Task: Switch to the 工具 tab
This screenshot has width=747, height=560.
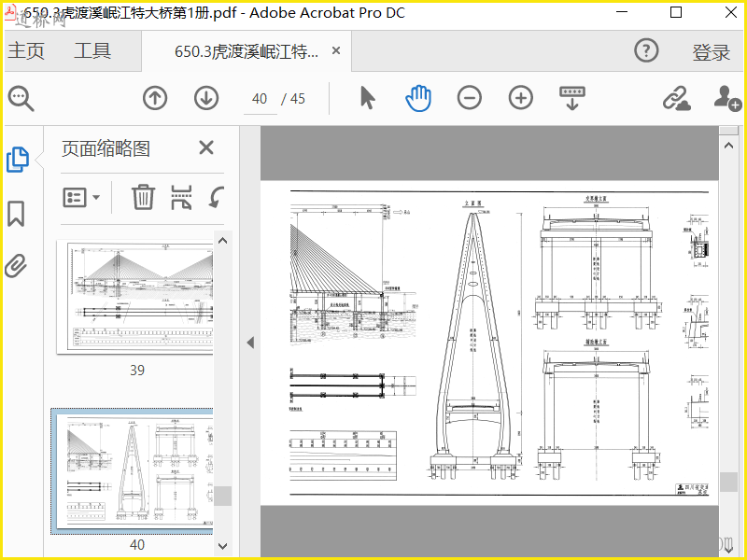Action: (92, 50)
